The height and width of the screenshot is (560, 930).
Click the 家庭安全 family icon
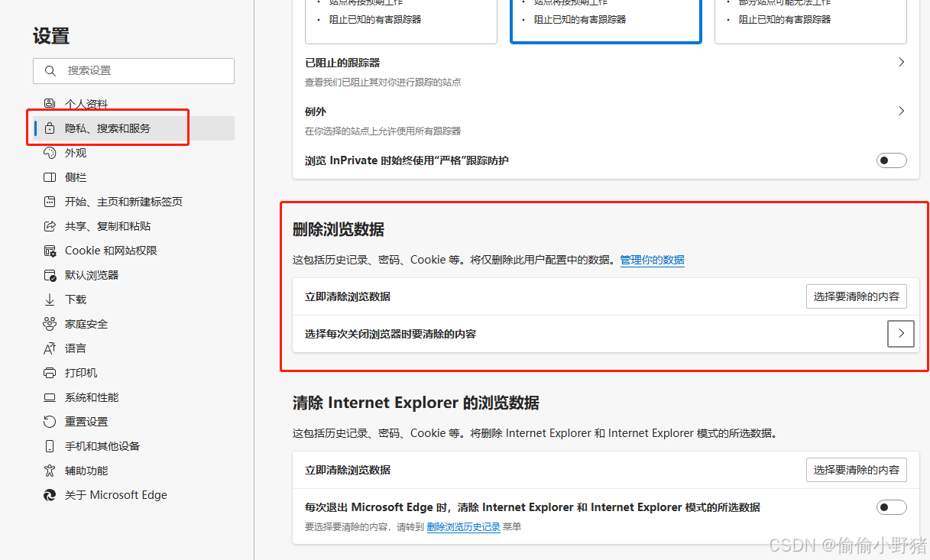pos(50,324)
